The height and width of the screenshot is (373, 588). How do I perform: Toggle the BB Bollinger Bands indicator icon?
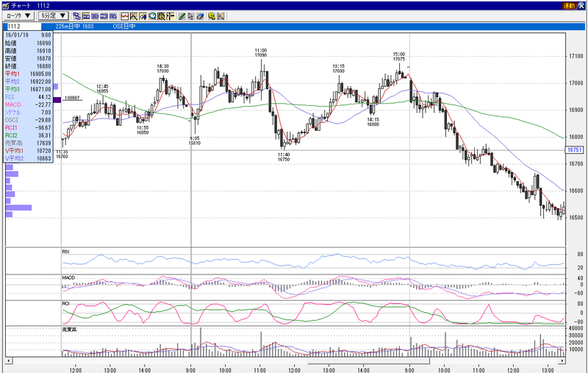point(95,16)
